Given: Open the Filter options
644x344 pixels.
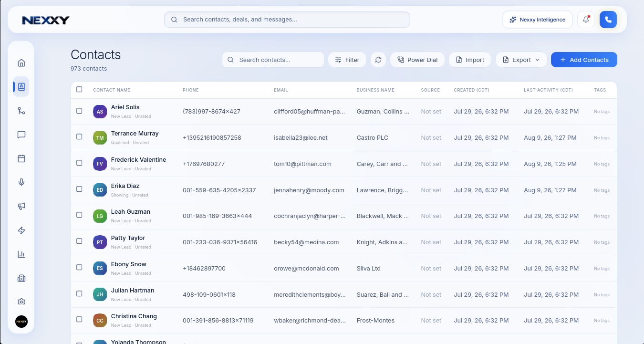Looking at the screenshot, I should pyautogui.click(x=347, y=60).
